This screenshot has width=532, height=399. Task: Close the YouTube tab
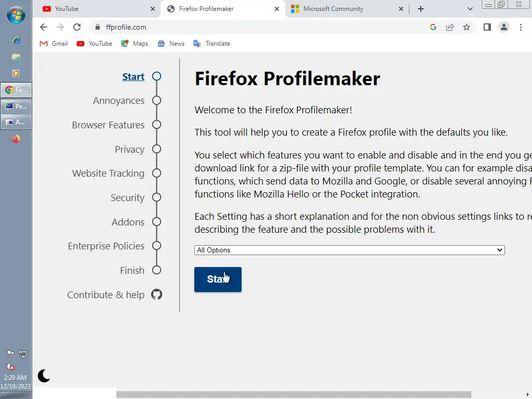(x=153, y=9)
